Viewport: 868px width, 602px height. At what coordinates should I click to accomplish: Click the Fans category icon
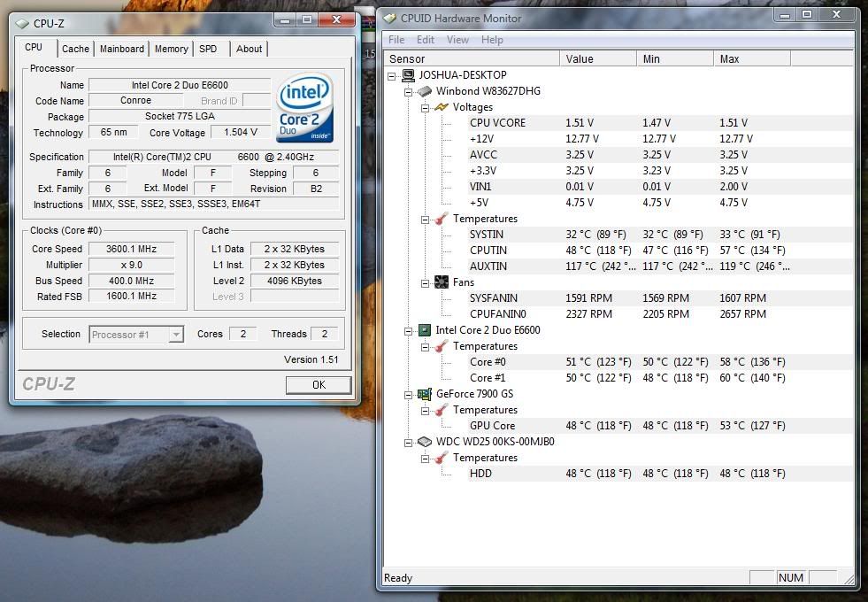pyautogui.click(x=442, y=282)
